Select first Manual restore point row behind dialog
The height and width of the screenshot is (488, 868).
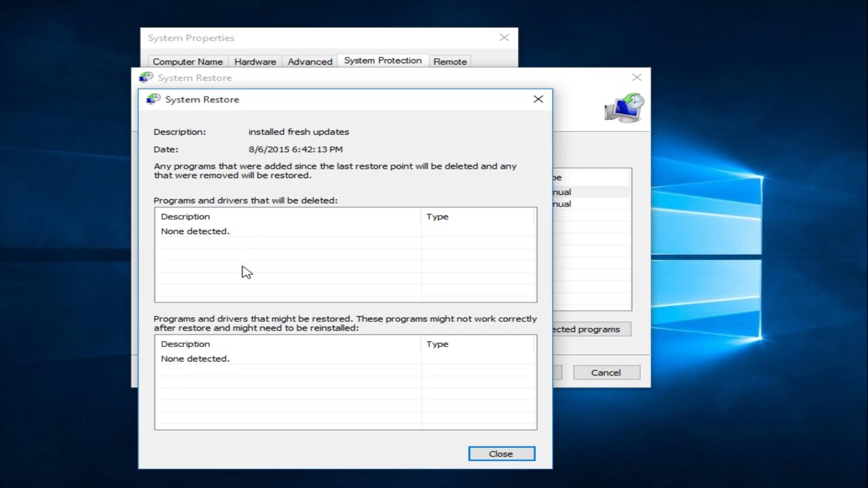click(x=591, y=192)
